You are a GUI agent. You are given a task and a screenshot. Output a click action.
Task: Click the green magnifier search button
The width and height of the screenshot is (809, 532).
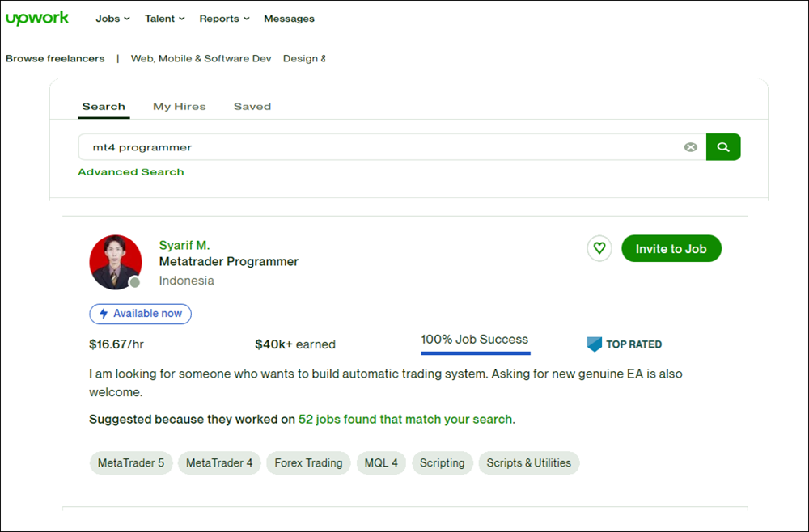coord(723,147)
